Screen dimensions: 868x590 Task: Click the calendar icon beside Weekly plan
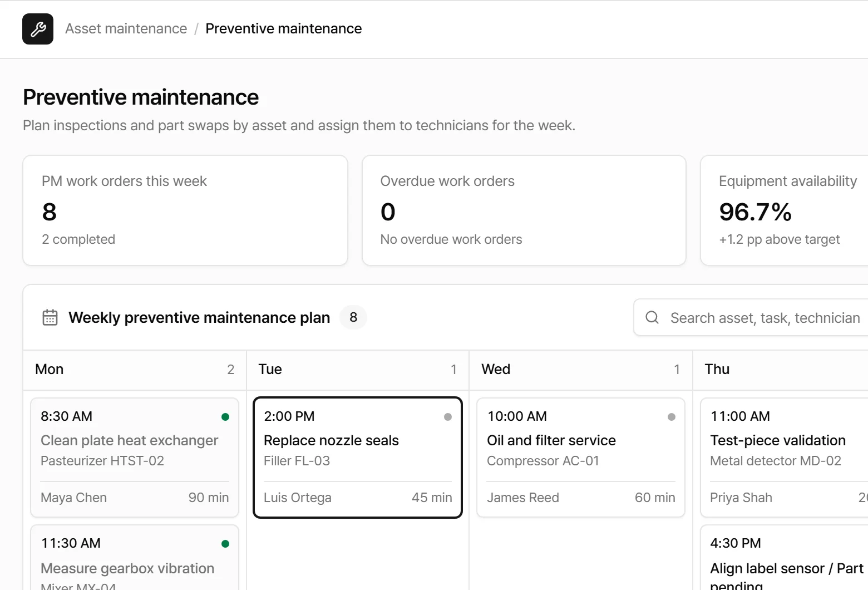[x=50, y=317]
